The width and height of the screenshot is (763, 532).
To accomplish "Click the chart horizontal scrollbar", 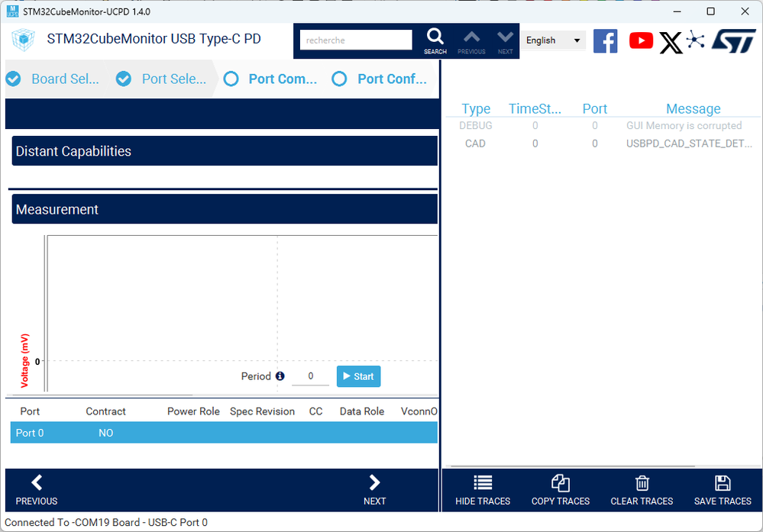I will pos(102,395).
